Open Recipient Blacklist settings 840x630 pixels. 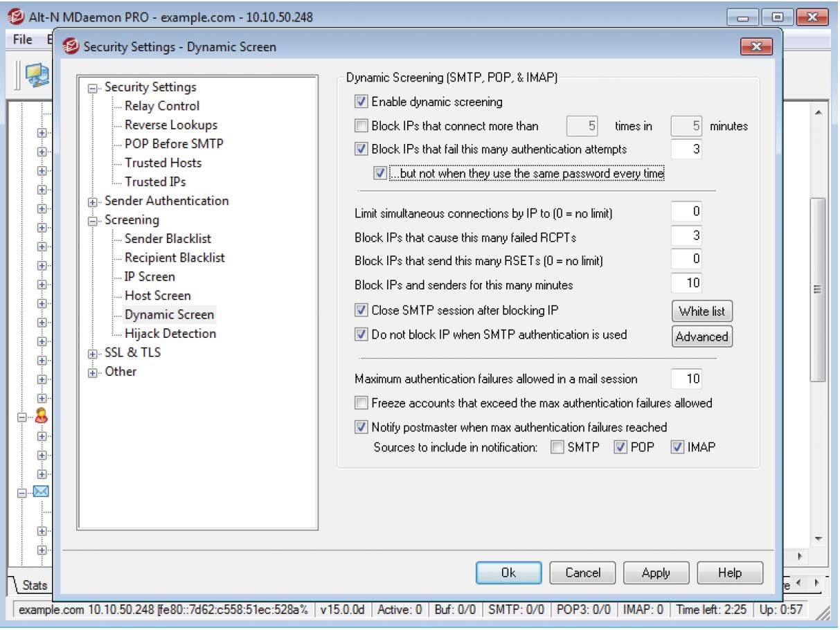[175, 258]
